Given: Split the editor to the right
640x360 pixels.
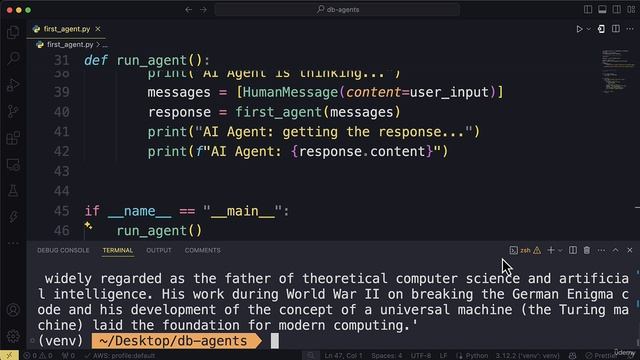Looking at the screenshot, I should pyautogui.click(x=616, y=29).
